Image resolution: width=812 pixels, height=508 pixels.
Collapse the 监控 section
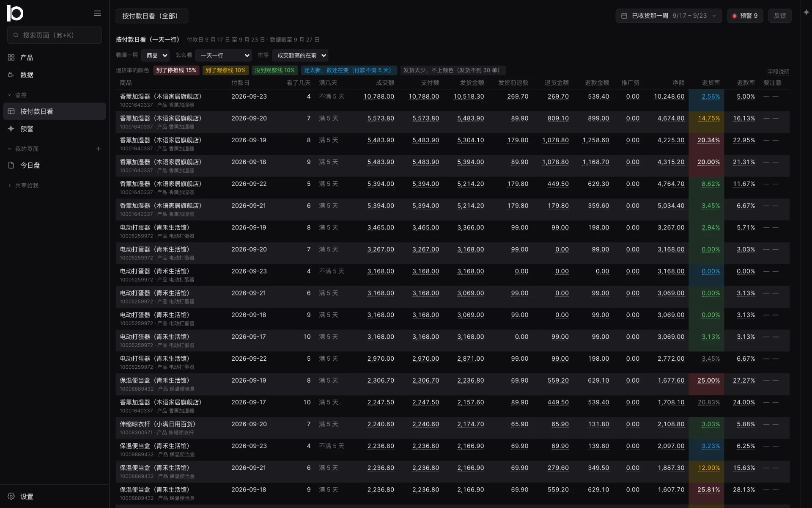tap(10, 95)
